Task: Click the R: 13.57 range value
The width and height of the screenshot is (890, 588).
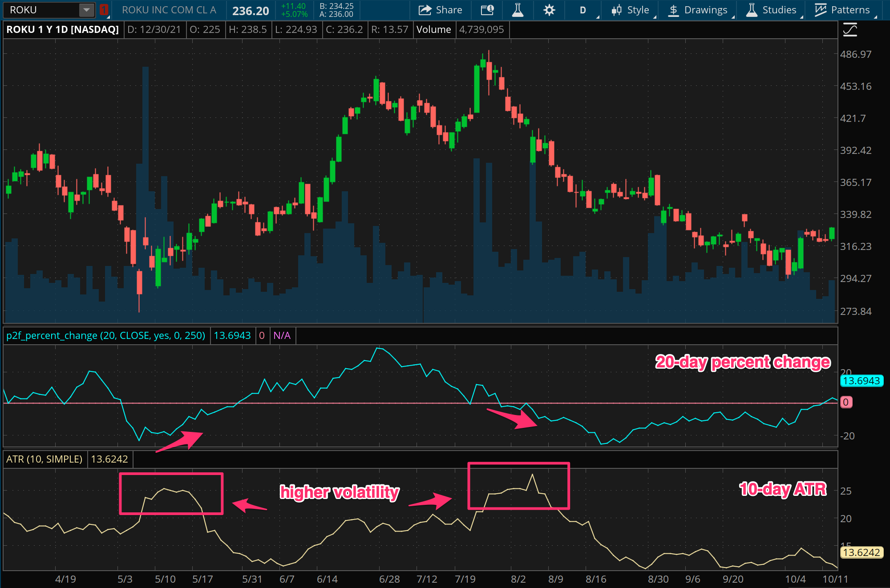Action: (x=390, y=29)
